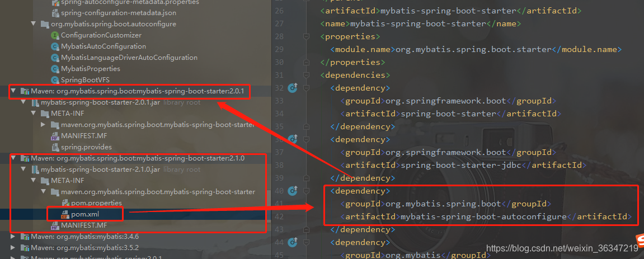Click the dependency gutter icon on line 44
The image size is (644, 259).
[x=293, y=243]
